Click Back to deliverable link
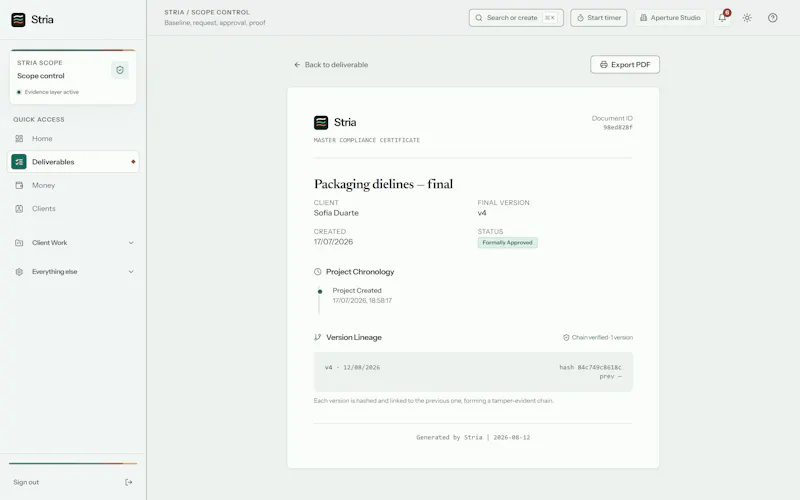 click(x=331, y=65)
